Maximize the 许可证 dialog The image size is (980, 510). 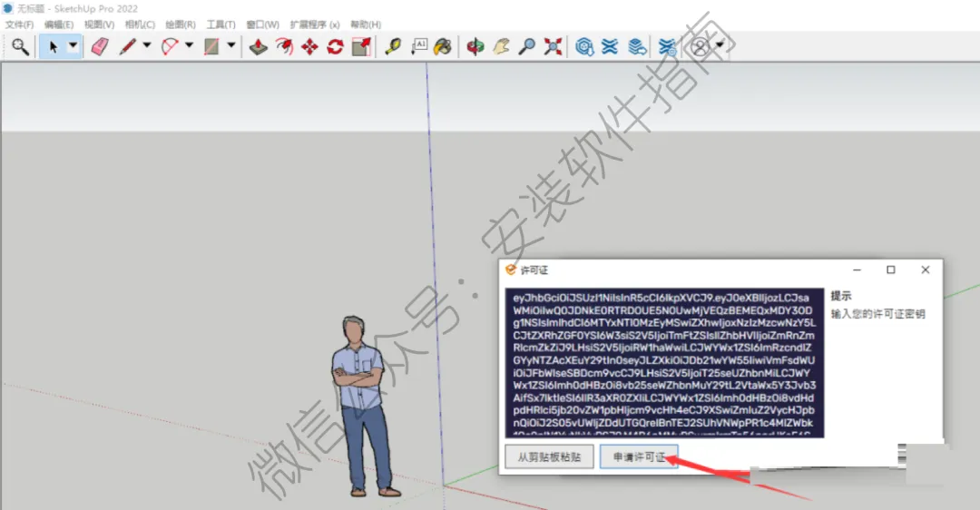[891, 270]
